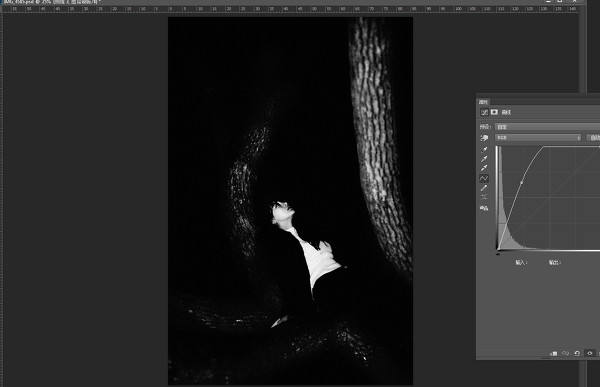This screenshot has height=387, width=600.
Task: Click the Auto button in Curves panel
Action: [x=593, y=137]
